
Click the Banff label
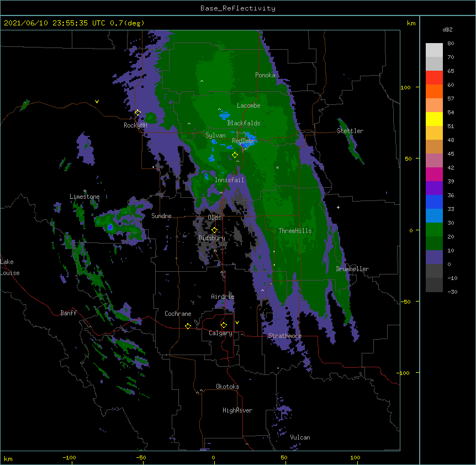tap(68, 313)
